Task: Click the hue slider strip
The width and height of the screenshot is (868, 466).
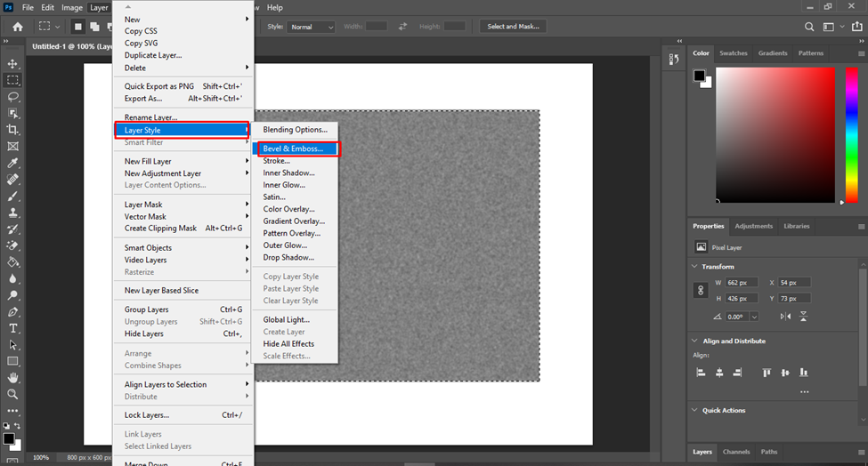Action: click(x=851, y=135)
